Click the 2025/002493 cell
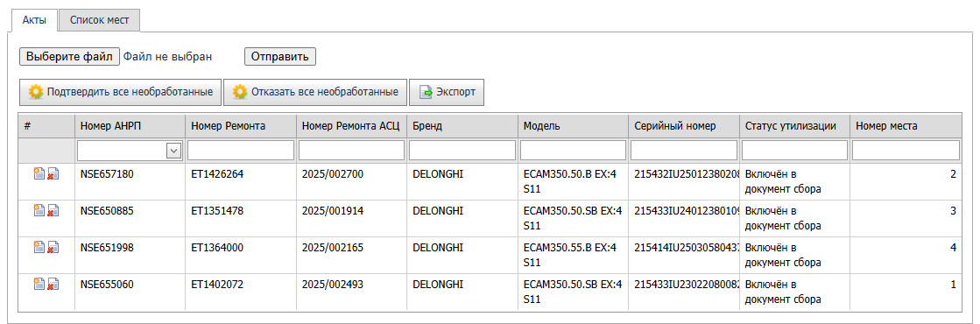Screen dimensions: 980x324 coord(352,292)
